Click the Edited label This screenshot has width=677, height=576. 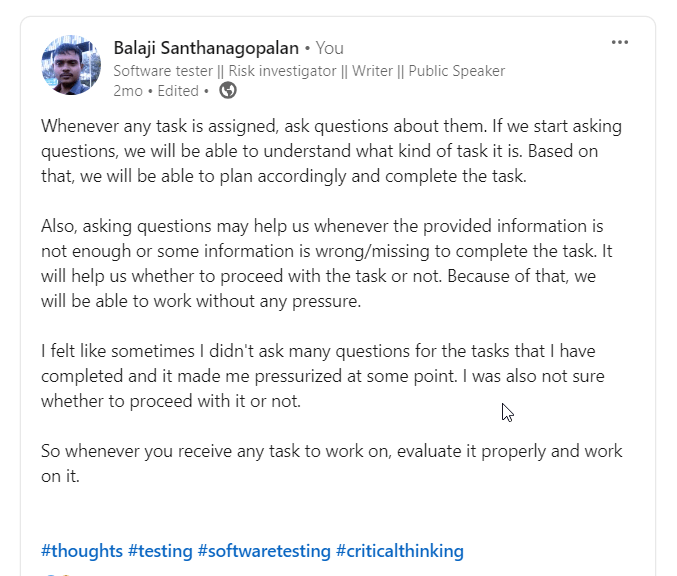pyautogui.click(x=179, y=91)
